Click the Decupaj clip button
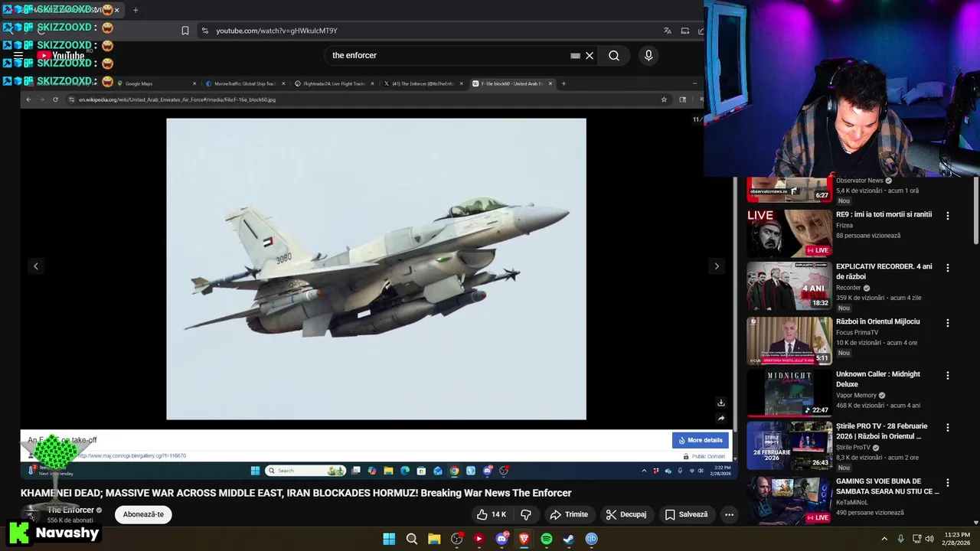Screen dimensions: 980x551 (x=626, y=515)
